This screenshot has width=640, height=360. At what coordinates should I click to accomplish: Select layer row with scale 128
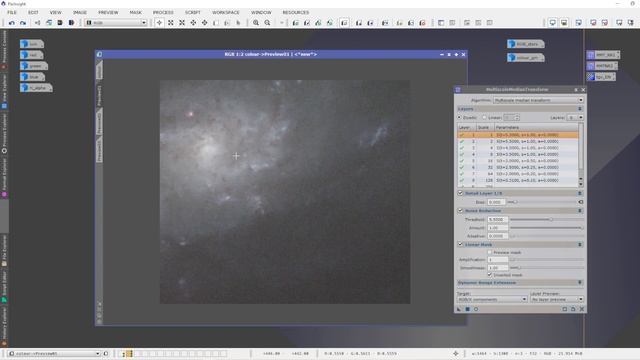(518, 180)
